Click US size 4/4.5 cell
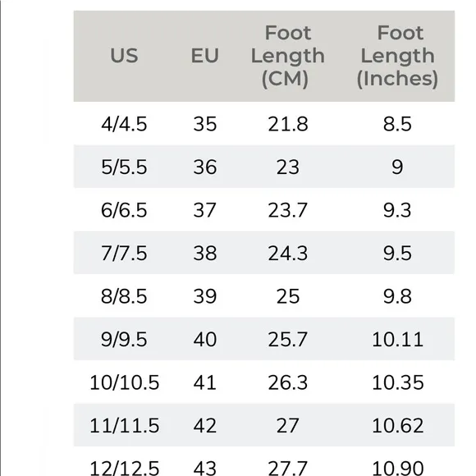 [124, 124]
